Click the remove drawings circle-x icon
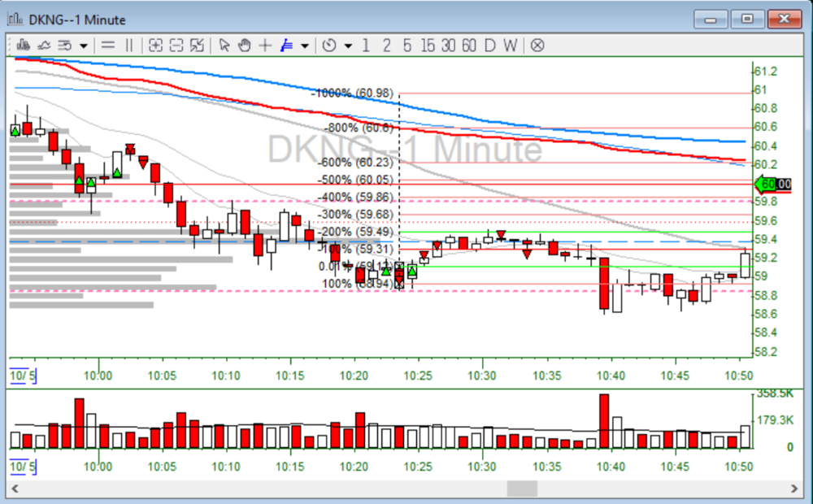This screenshot has width=813, height=504. 537,46
